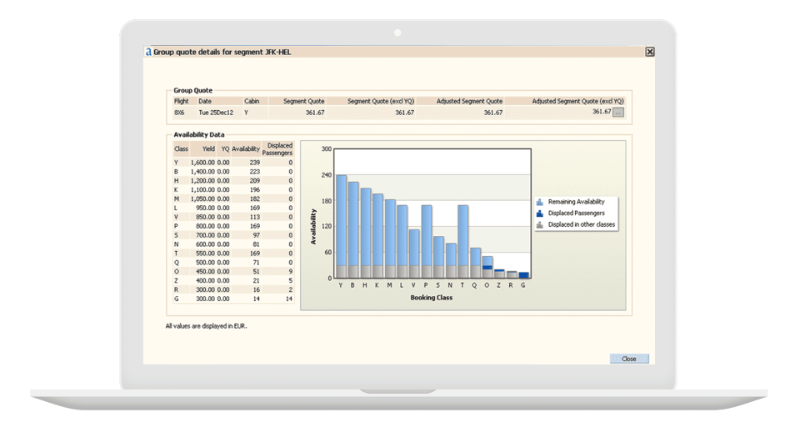Click the Remaining Availability legend icon
The height and width of the screenshot is (437, 800).
coord(541,200)
